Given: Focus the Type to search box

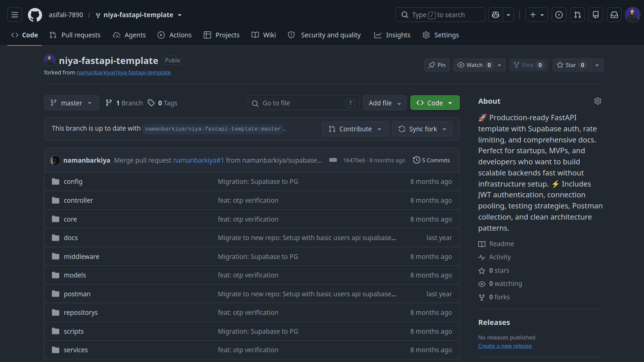Looking at the screenshot, I should click(x=440, y=15).
